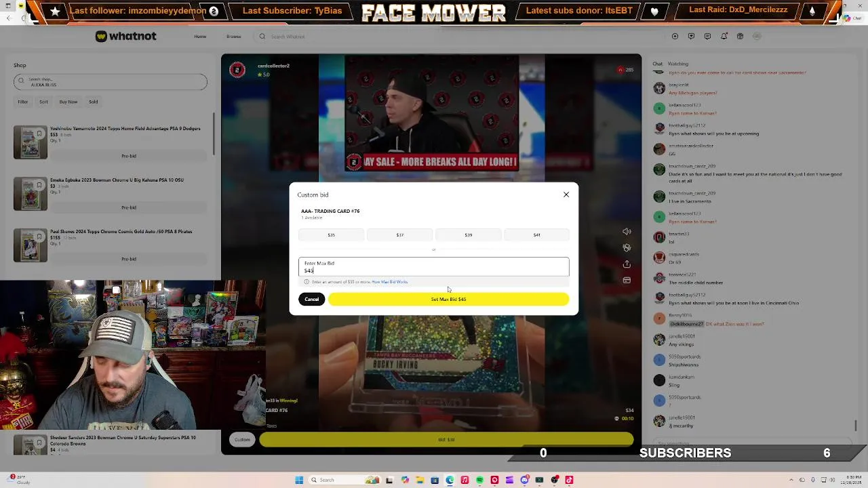The height and width of the screenshot is (488, 868).
Task: Open File Explorer from the taskbar
Action: [420, 480]
